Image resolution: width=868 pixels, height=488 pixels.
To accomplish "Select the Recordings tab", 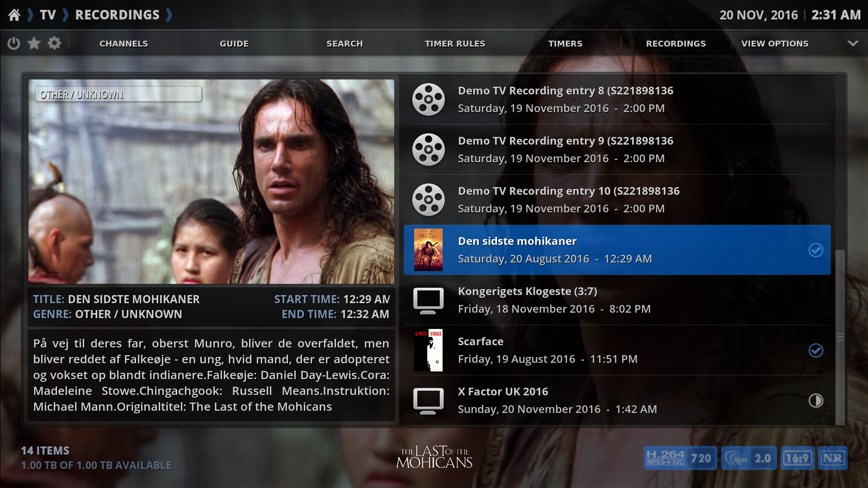I will pos(676,43).
